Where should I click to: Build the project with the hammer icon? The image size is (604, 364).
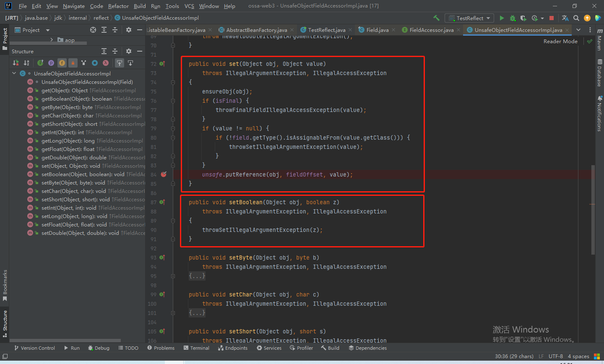coord(436,18)
